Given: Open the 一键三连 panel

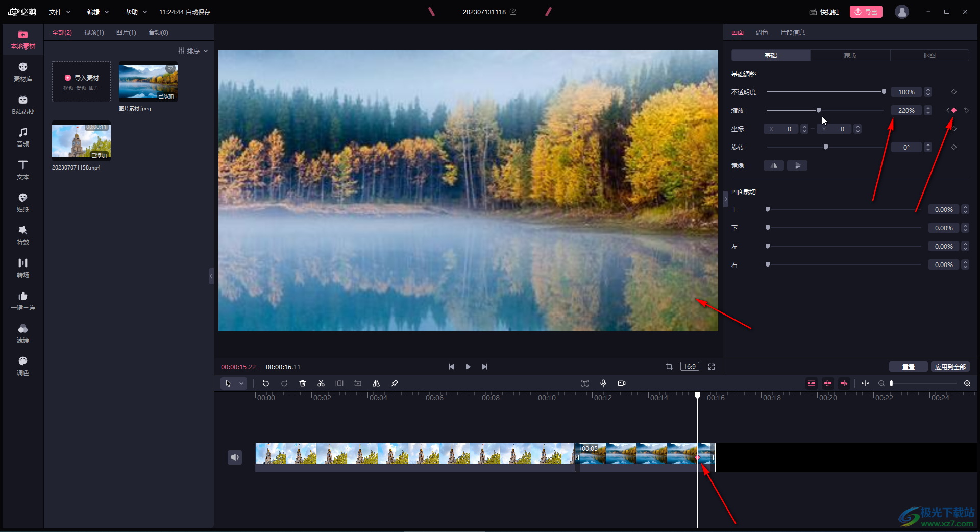Looking at the screenshot, I should pos(23,301).
